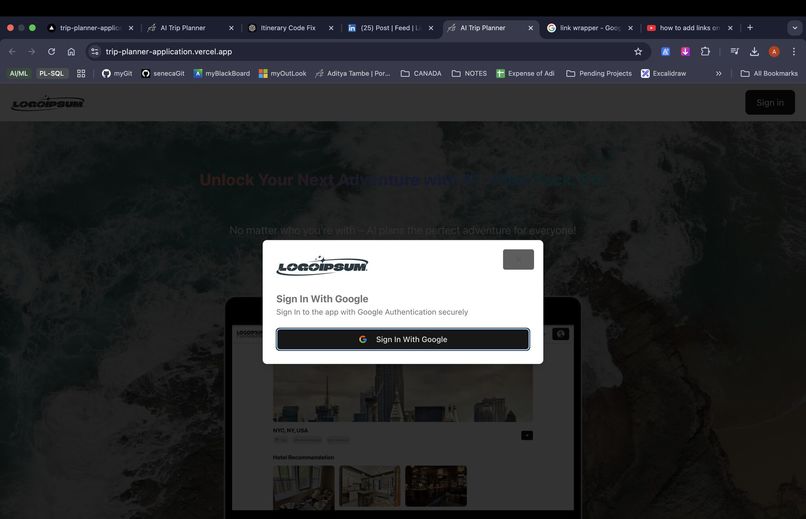This screenshot has height=519, width=806.
Task: Click the Sign in button in page header
Action: point(770,103)
